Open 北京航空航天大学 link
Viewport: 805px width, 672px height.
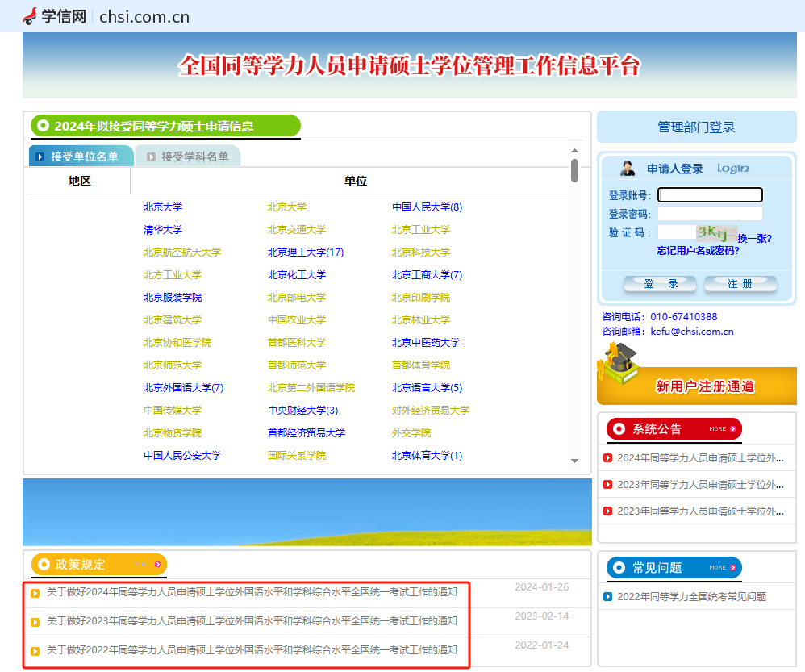click(x=182, y=252)
